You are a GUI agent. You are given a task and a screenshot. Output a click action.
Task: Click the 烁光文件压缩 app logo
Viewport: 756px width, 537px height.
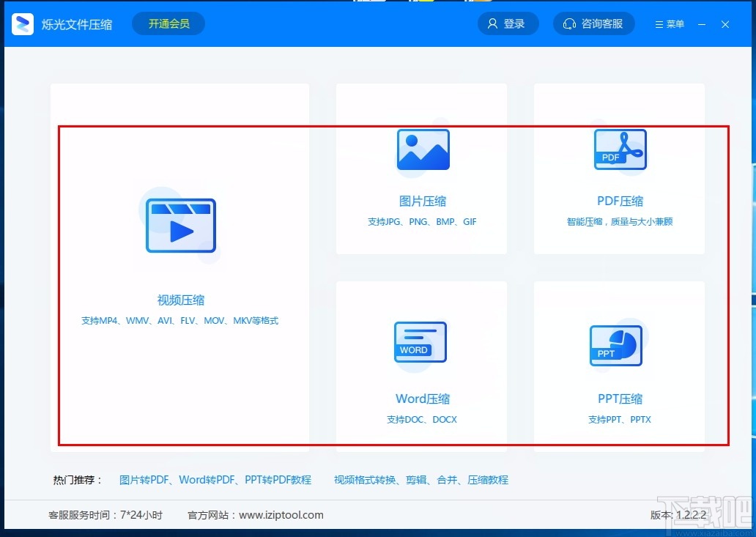23,23
